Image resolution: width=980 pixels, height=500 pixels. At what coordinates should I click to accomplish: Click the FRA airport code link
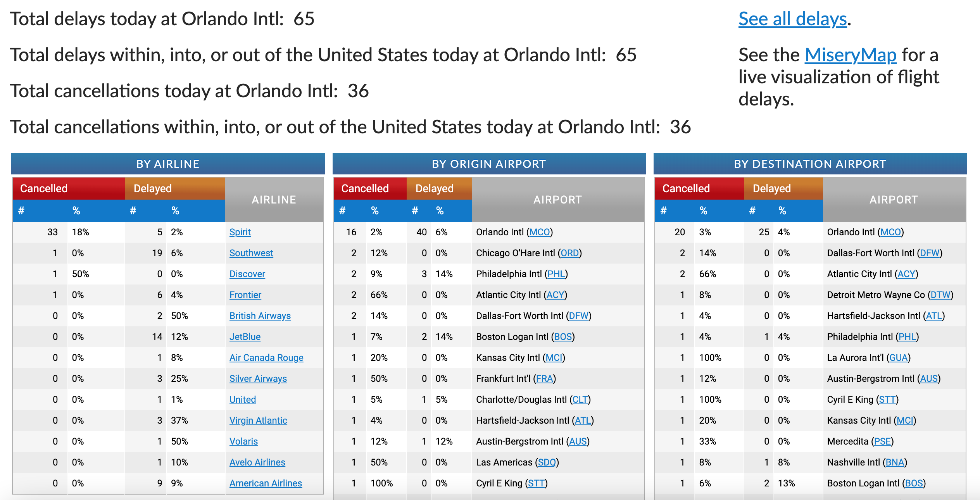pos(544,379)
